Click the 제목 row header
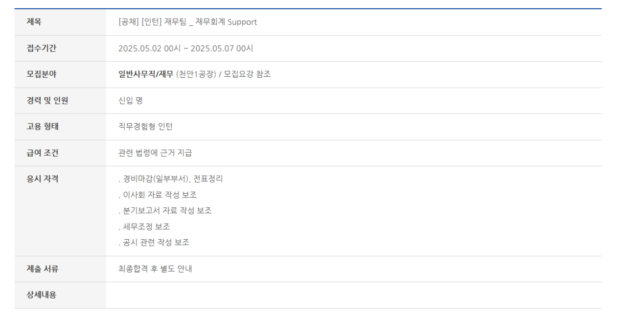 34,22
